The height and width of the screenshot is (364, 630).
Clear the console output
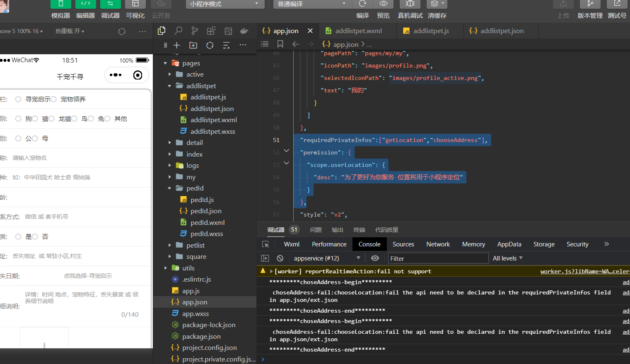pyautogui.click(x=280, y=258)
